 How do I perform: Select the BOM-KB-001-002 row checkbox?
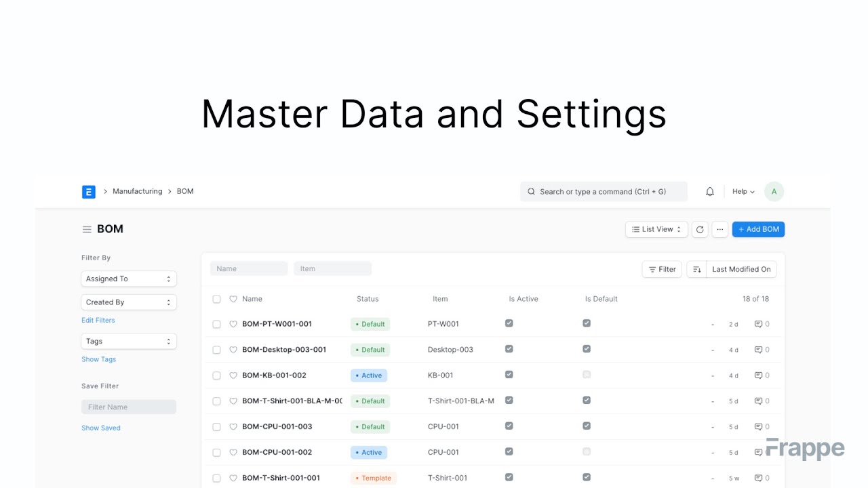(x=216, y=375)
